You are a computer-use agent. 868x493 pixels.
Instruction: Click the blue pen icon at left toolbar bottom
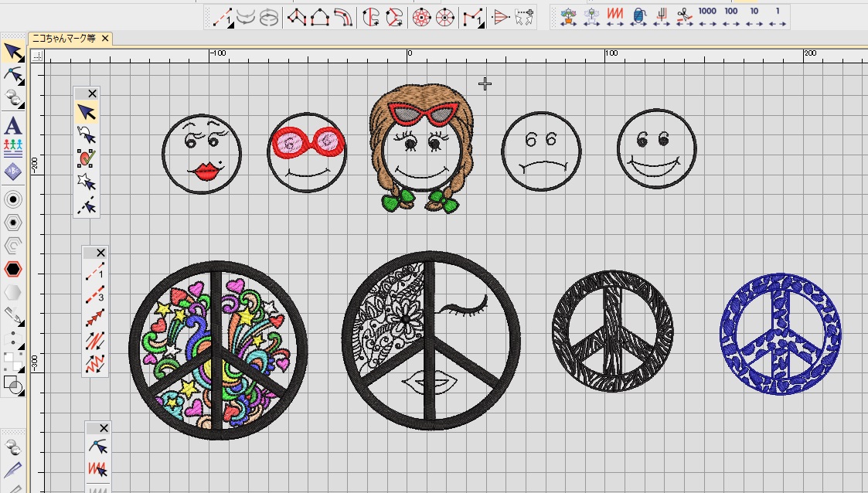click(x=12, y=471)
